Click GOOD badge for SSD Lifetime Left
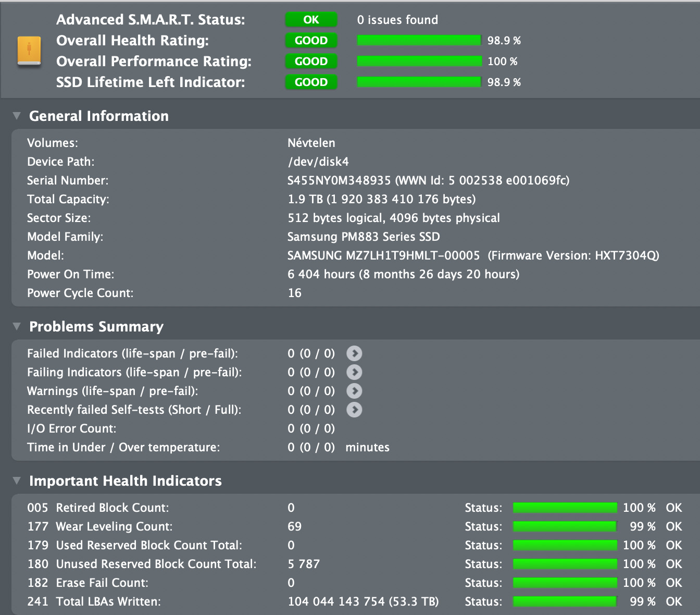 click(x=311, y=82)
